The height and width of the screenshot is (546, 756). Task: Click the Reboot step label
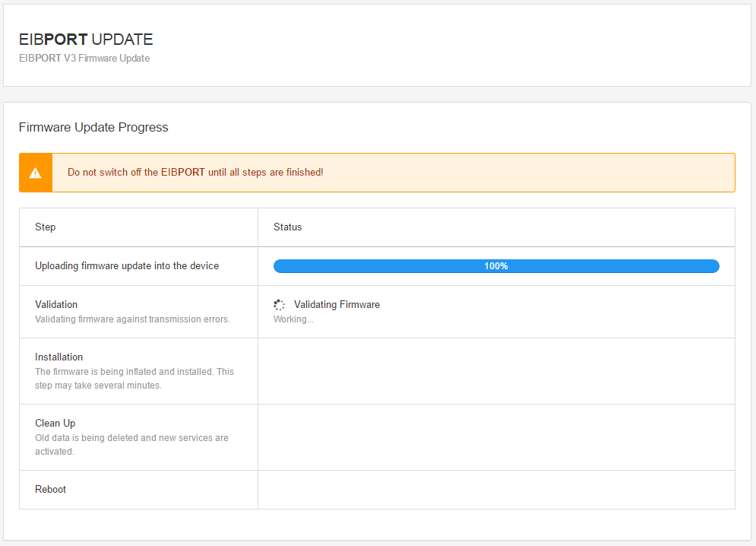pyautogui.click(x=51, y=490)
